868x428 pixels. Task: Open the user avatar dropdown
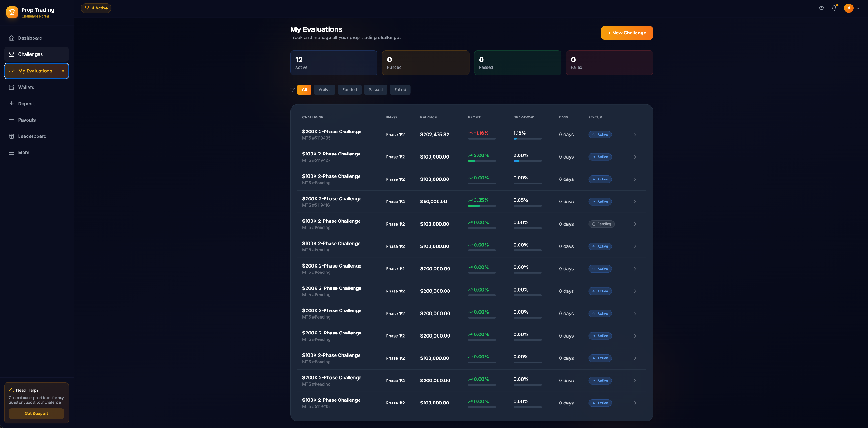point(852,8)
